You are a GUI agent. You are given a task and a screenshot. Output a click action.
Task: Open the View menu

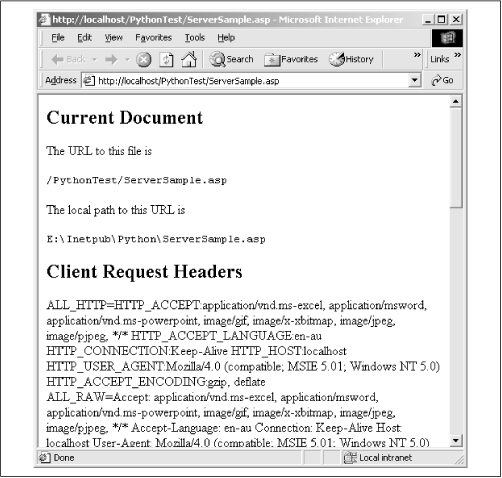pyautogui.click(x=114, y=38)
